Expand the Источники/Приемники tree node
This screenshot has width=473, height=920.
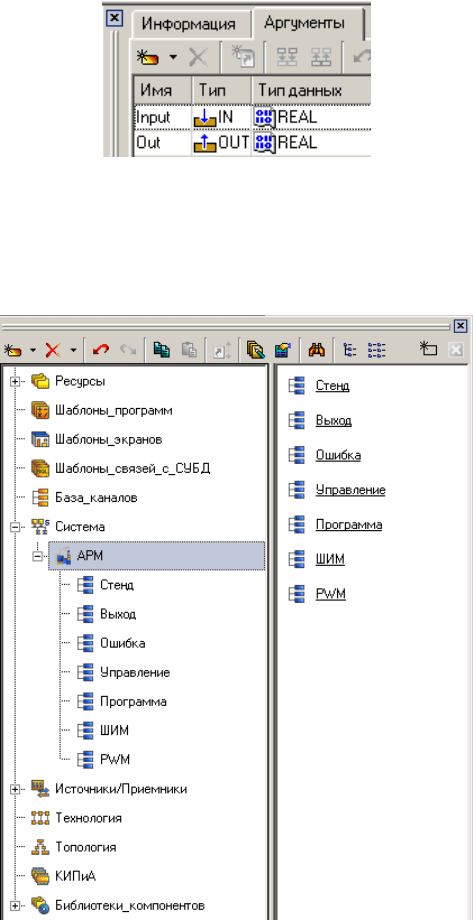click(x=15, y=789)
